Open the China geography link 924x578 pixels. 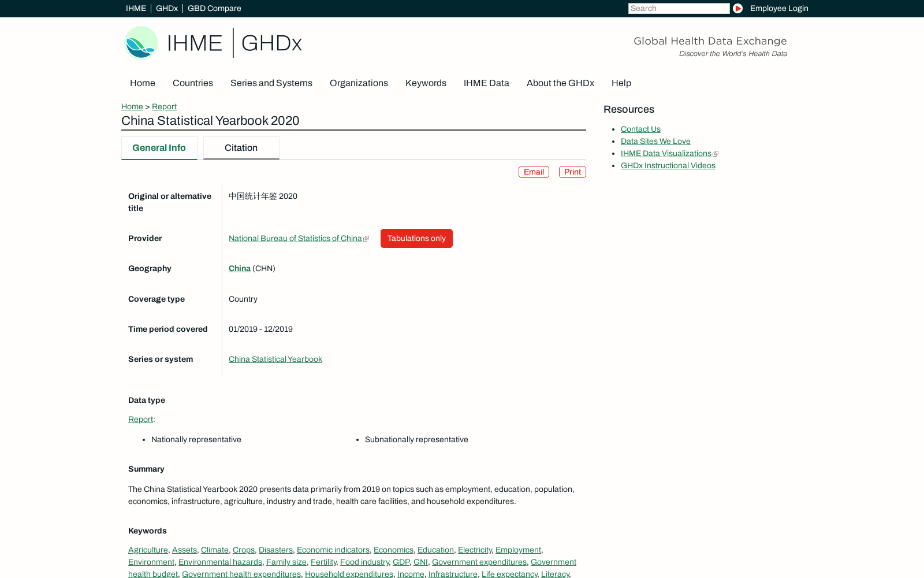(240, 269)
